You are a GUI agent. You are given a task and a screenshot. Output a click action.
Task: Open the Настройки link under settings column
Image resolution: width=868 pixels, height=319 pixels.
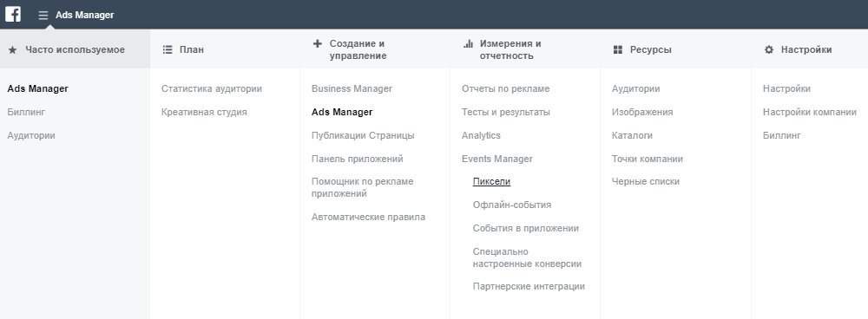click(786, 89)
